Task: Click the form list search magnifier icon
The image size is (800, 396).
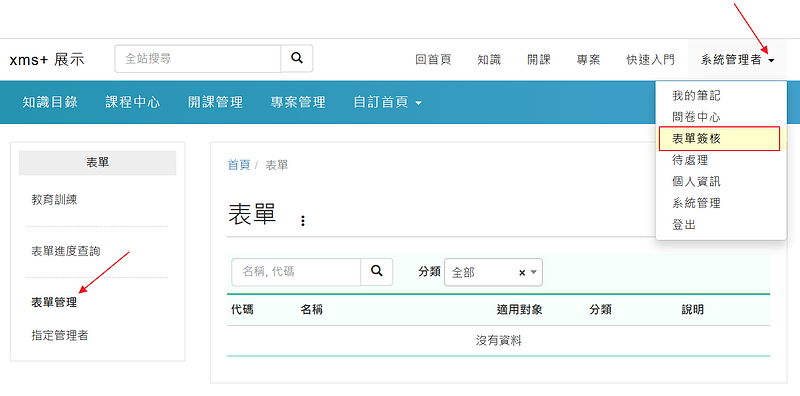Action: coord(377,271)
